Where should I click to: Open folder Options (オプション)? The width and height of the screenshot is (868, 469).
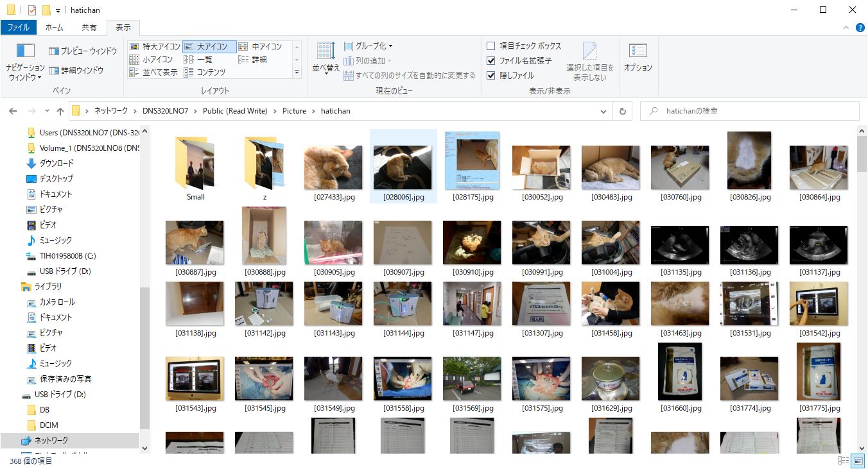click(x=638, y=58)
